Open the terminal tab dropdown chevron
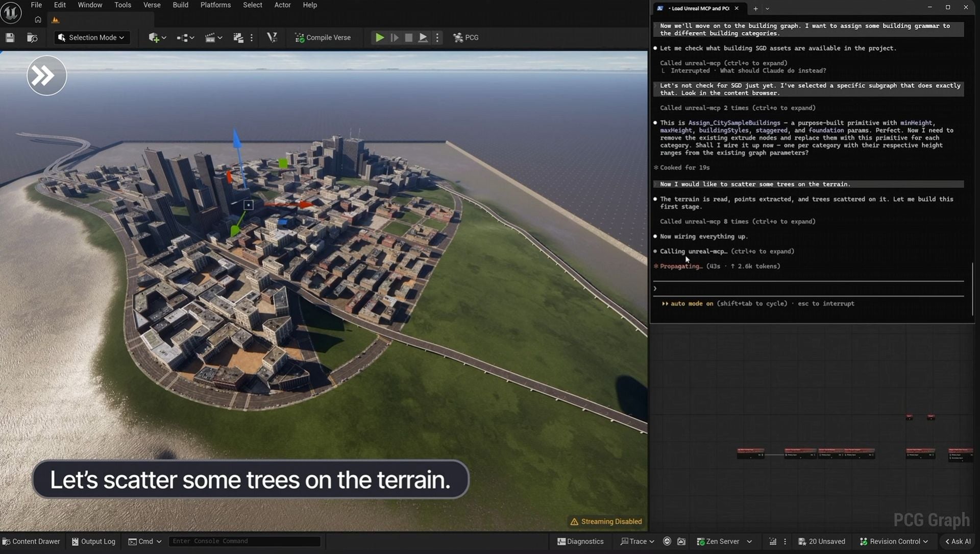This screenshot has width=980, height=554. (x=767, y=9)
